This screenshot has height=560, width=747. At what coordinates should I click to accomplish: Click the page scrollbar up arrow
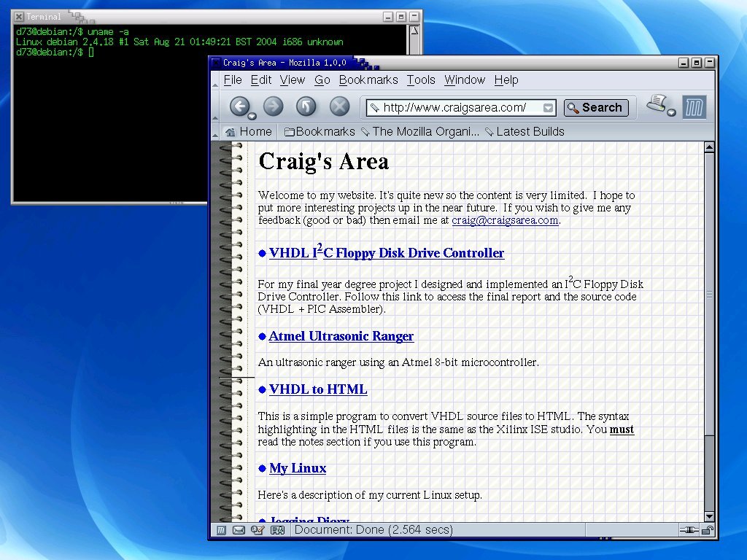coord(709,147)
